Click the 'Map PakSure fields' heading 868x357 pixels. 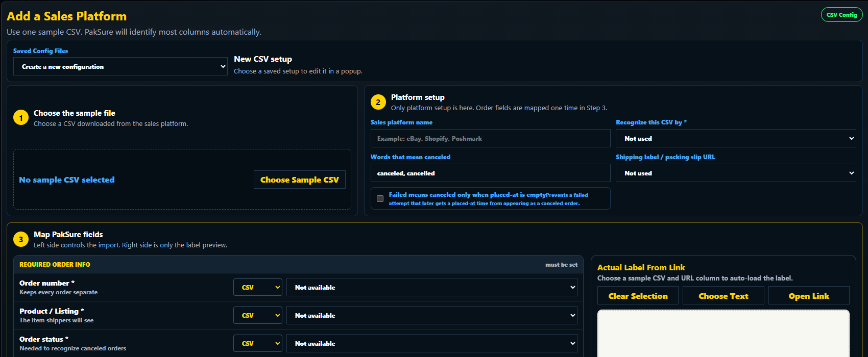coord(68,234)
